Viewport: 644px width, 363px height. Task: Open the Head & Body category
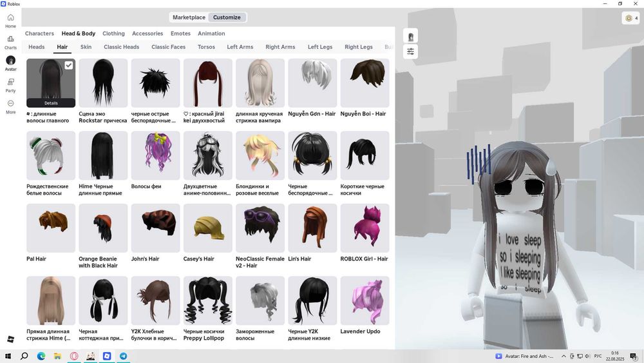(79, 34)
